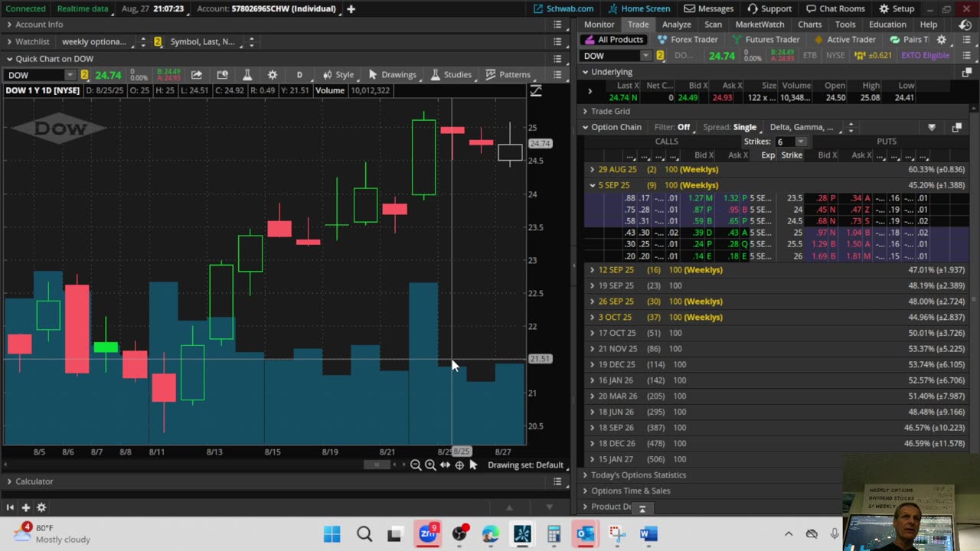Open the MarketWatch tab
The image size is (980, 551).
(x=759, y=24)
